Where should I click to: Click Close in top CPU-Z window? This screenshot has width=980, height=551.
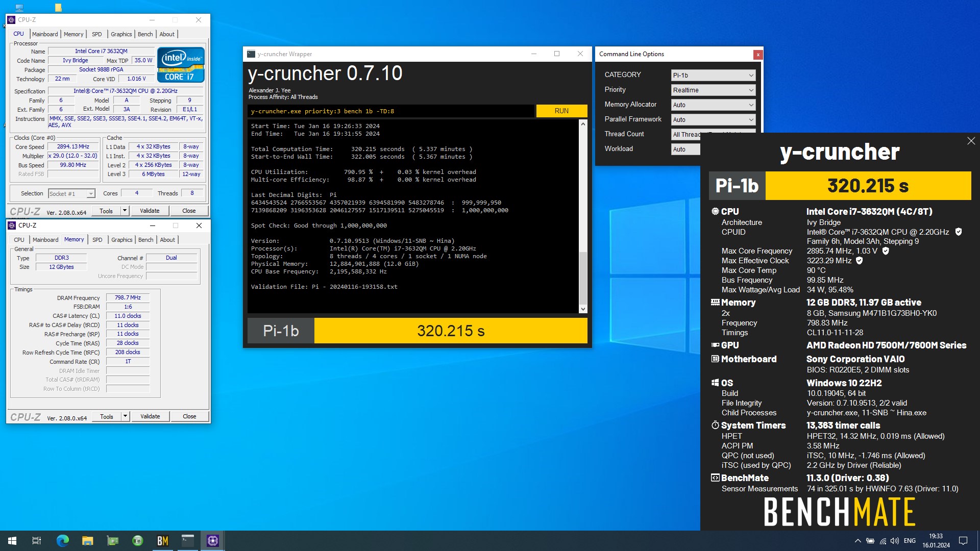click(189, 211)
